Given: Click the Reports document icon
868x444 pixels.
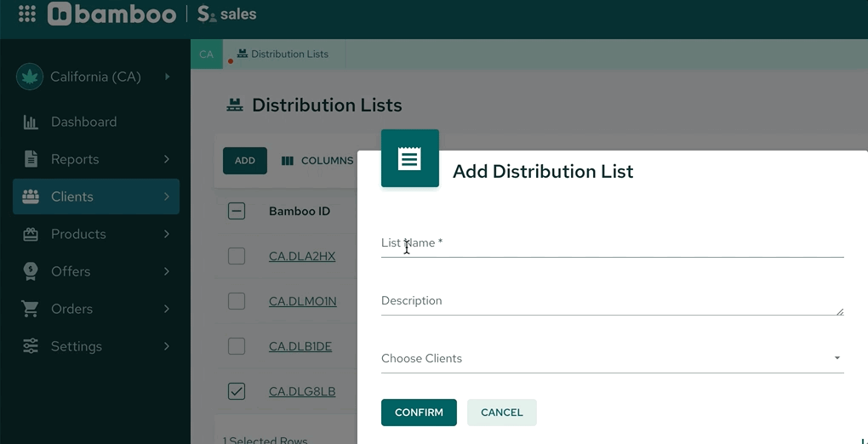Looking at the screenshot, I should pyautogui.click(x=31, y=159).
